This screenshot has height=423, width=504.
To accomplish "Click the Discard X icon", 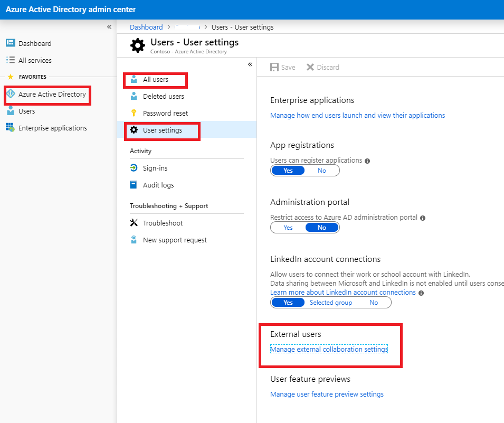I will 310,67.
